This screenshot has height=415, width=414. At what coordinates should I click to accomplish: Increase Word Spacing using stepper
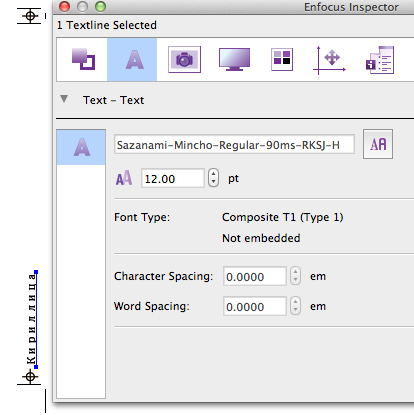coord(295,302)
